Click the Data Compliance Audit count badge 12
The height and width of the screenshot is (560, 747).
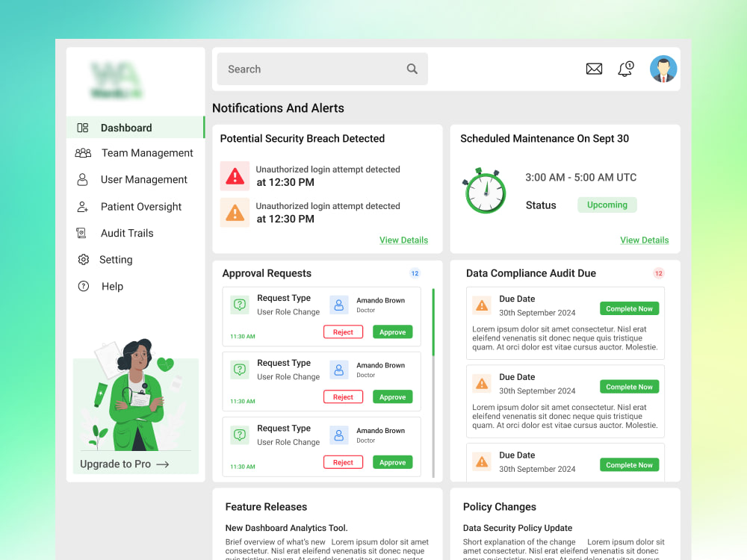click(x=658, y=273)
